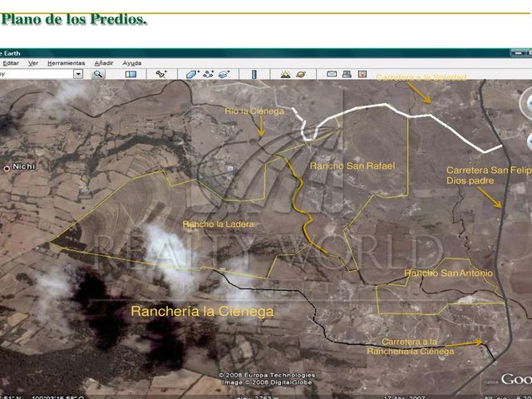532x399 pixels.
Task: Toggle the sunlight display icon
Action: tap(285, 74)
